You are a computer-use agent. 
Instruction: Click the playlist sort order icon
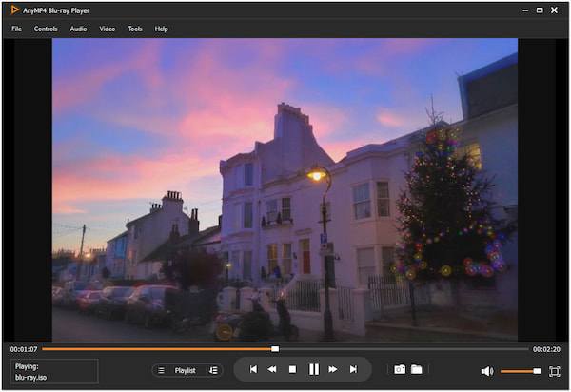pyautogui.click(x=213, y=370)
